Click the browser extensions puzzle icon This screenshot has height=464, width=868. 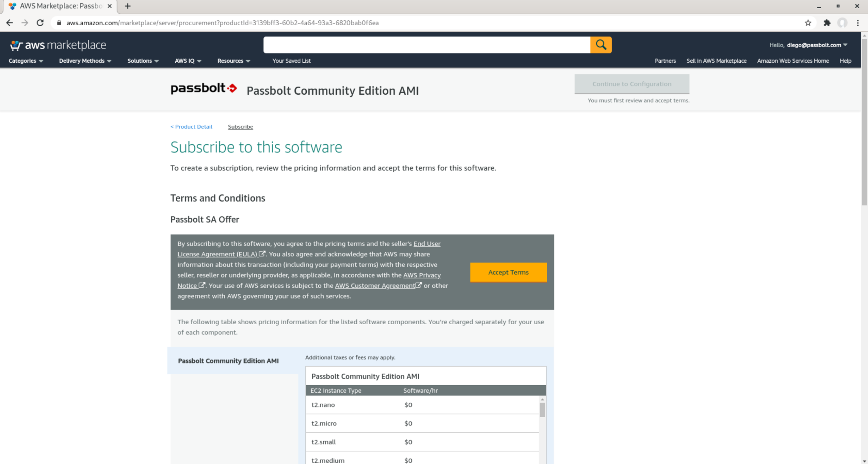827,22
